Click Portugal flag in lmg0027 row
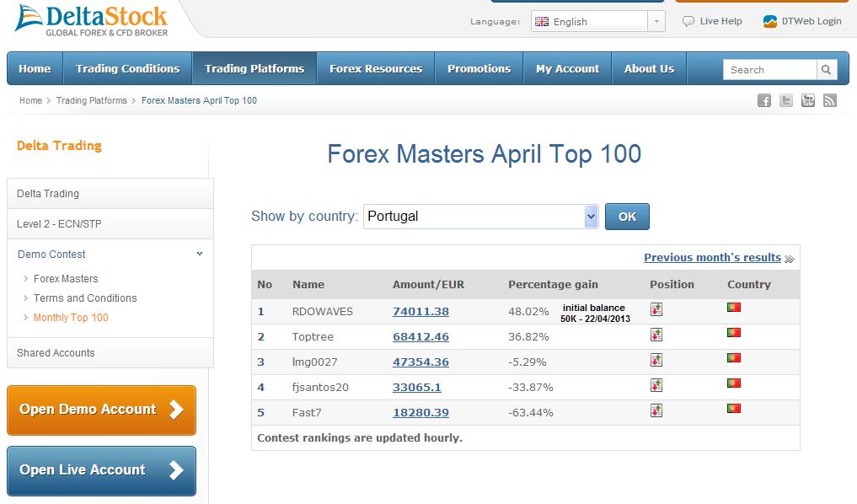This screenshot has width=857, height=504. [x=734, y=357]
